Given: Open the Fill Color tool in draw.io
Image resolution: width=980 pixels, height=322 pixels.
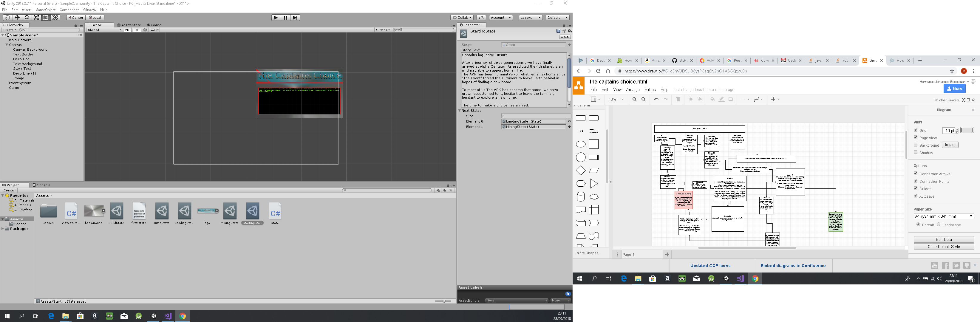Looking at the screenshot, I should [712, 99].
